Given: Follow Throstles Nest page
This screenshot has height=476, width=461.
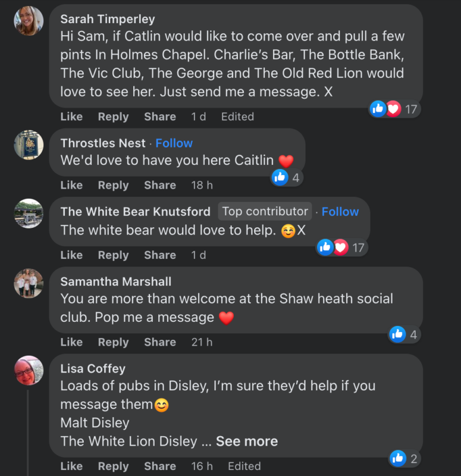Looking at the screenshot, I should 174,143.
